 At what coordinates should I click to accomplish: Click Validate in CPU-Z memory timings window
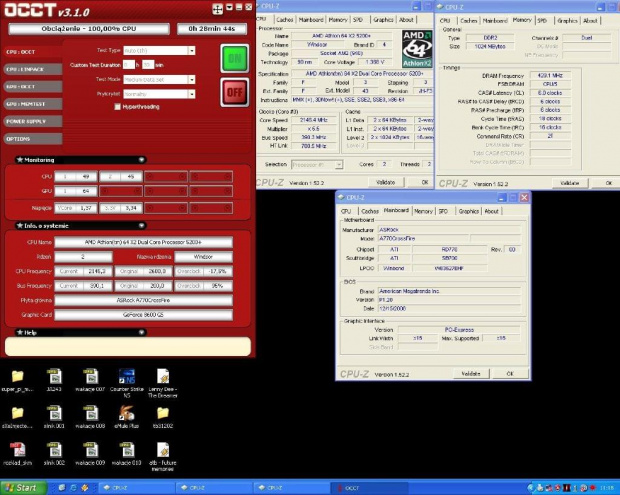click(x=570, y=183)
